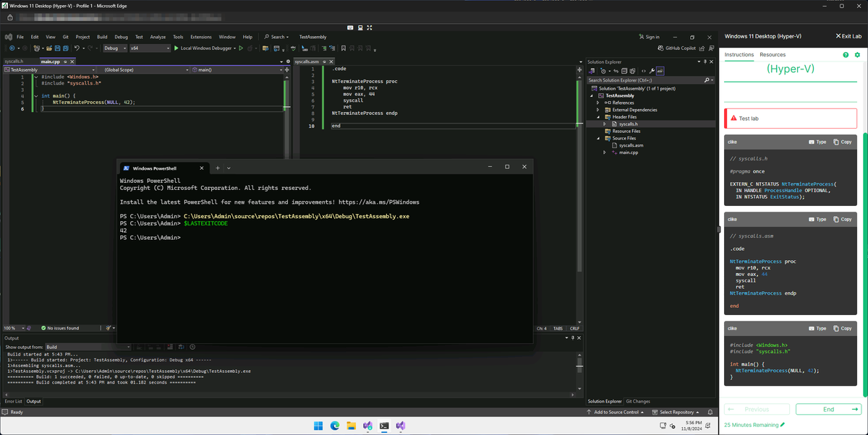Open the Git menu
Viewport: 868px width, 435px height.
tap(66, 37)
